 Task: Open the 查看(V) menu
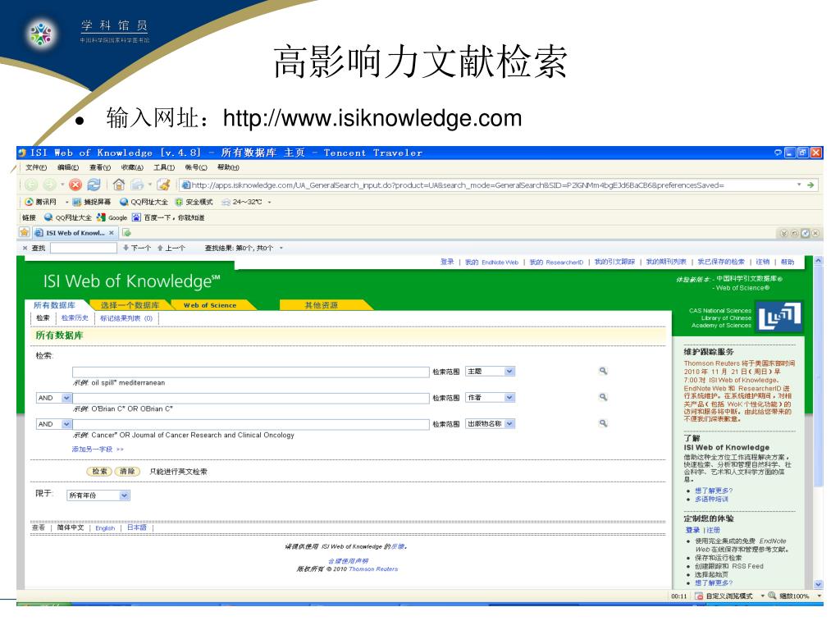100,167
